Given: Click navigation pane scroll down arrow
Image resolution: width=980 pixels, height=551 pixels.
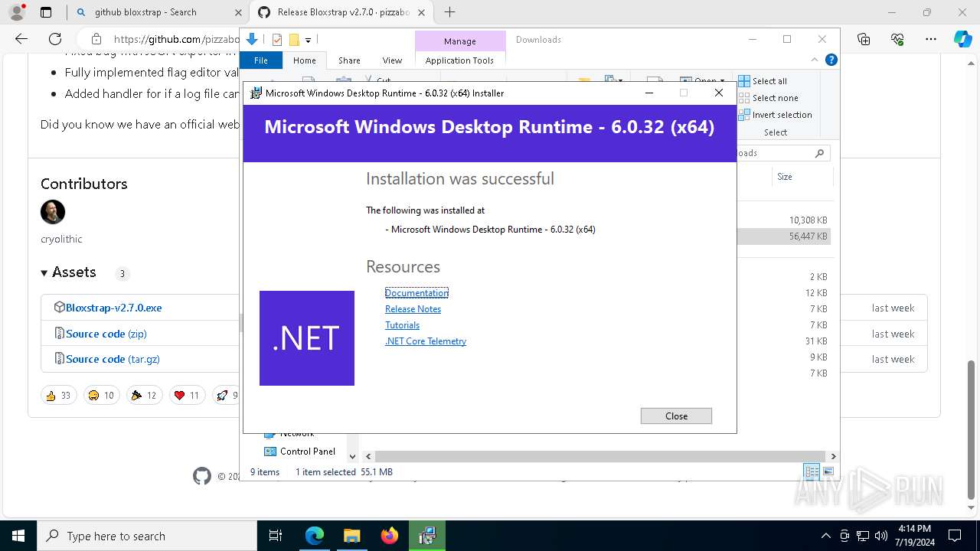Looking at the screenshot, I should tap(352, 456).
